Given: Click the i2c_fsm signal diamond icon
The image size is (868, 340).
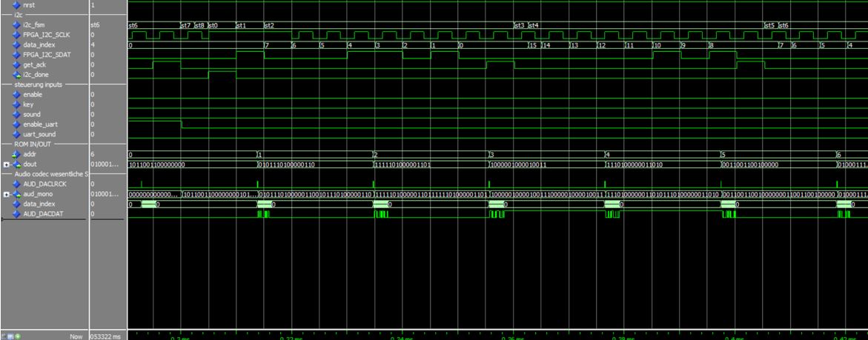Looking at the screenshot, I should (x=16, y=25).
